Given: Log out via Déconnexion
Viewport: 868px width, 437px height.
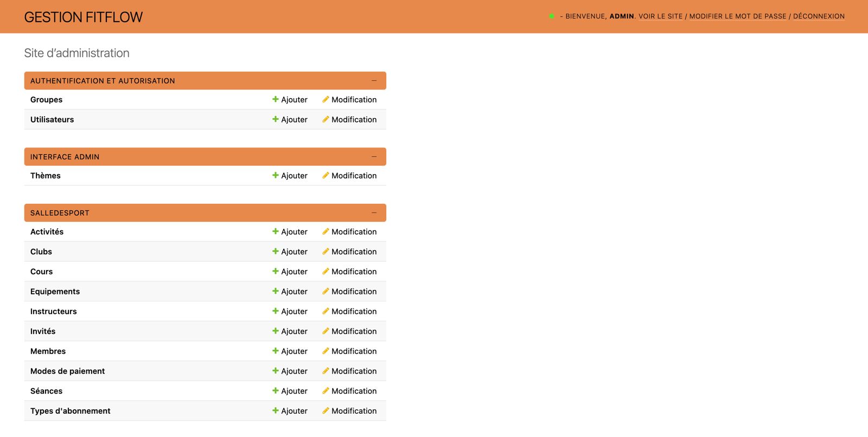Looking at the screenshot, I should 819,16.
